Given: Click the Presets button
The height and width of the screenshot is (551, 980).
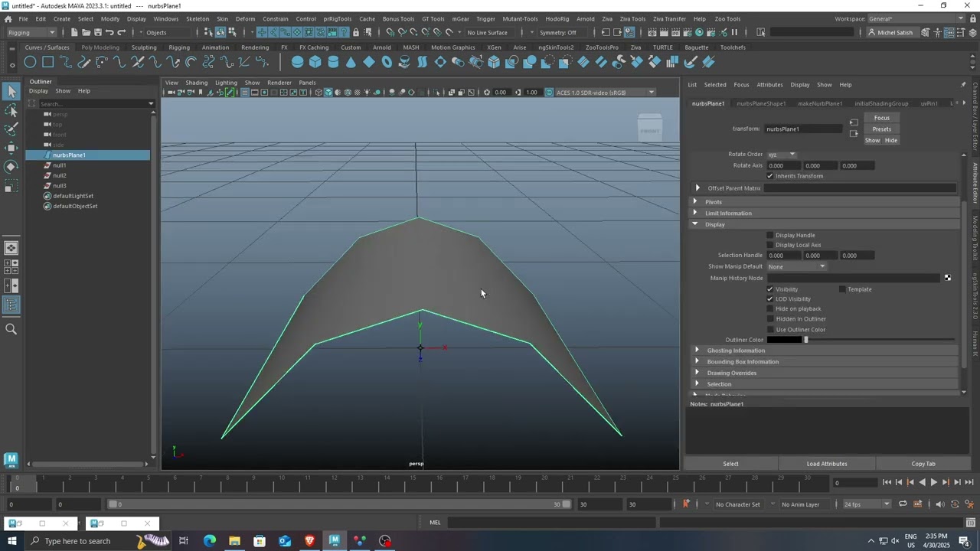Looking at the screenshot, I should click(882, 129).
